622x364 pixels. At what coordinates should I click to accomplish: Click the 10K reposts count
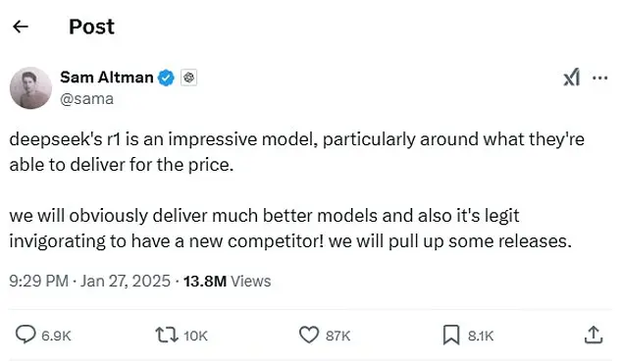[x=195, y=336]
